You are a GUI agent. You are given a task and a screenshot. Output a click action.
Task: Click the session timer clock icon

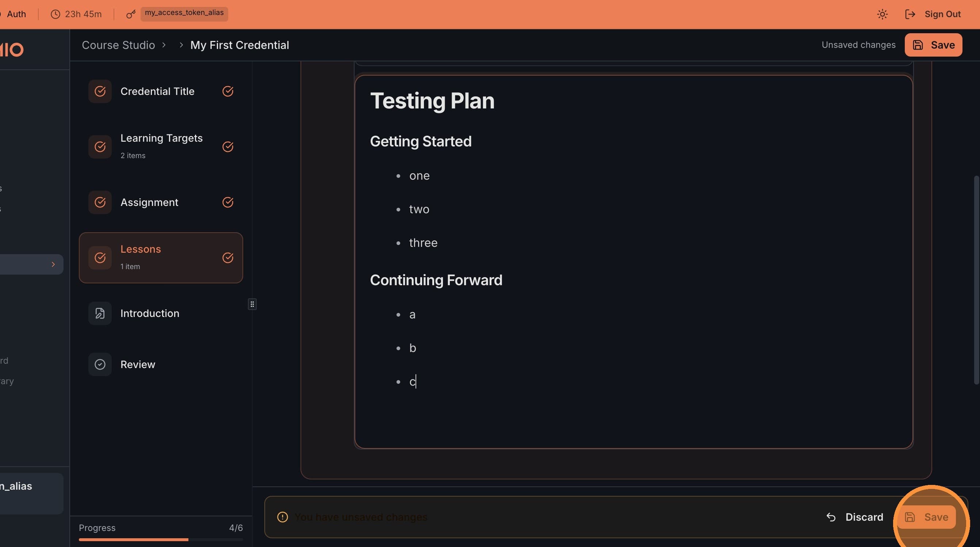click(x=55, y=15)
